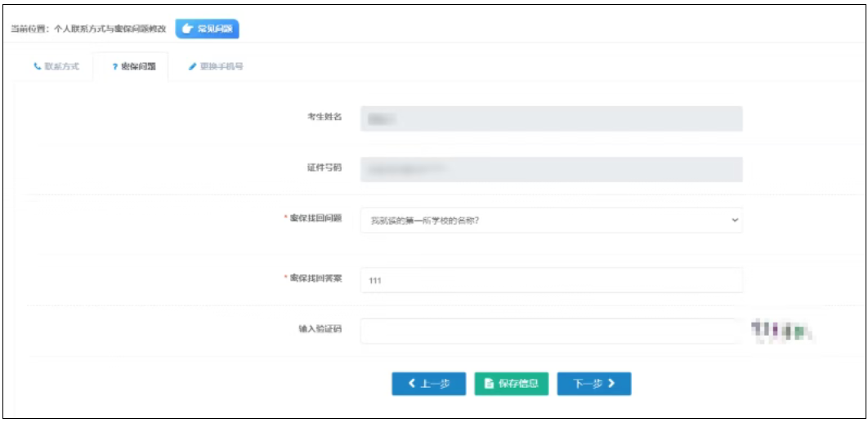Click the 证件号码 label
868x423 pixels.
(325, 167)
